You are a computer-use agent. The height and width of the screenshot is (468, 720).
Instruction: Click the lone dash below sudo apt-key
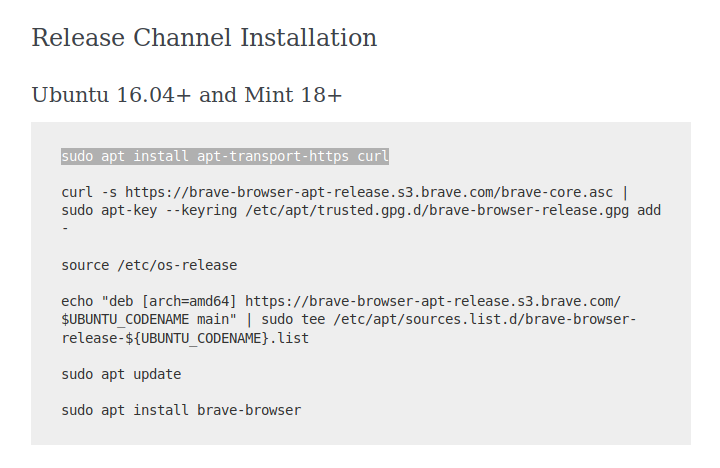click(65, 228)
